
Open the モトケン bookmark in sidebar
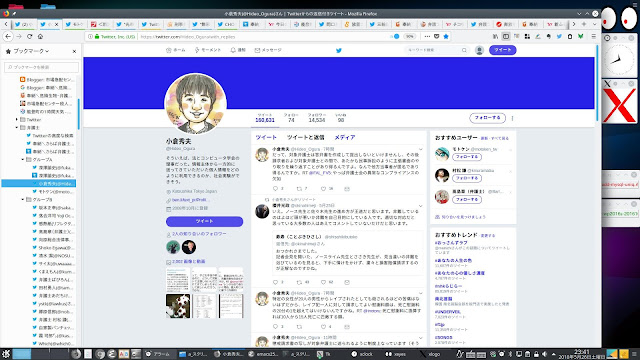(x=53, y=191)
